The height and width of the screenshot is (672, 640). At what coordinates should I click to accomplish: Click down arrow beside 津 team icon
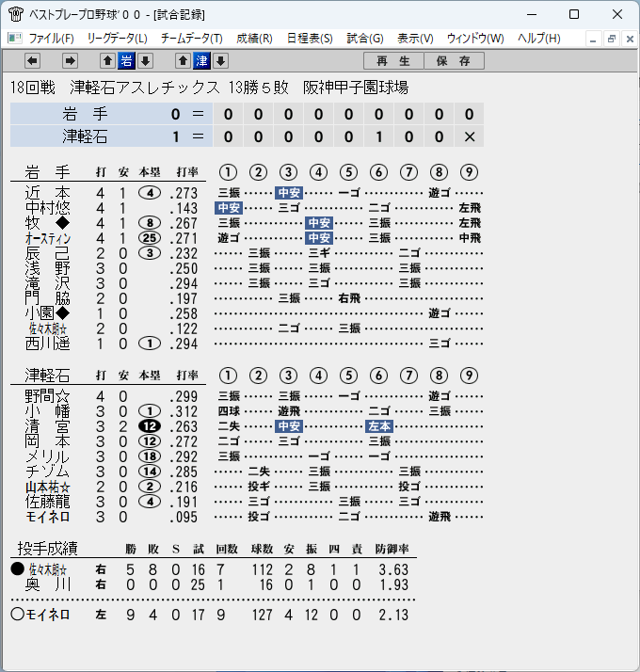click(221, 61)
